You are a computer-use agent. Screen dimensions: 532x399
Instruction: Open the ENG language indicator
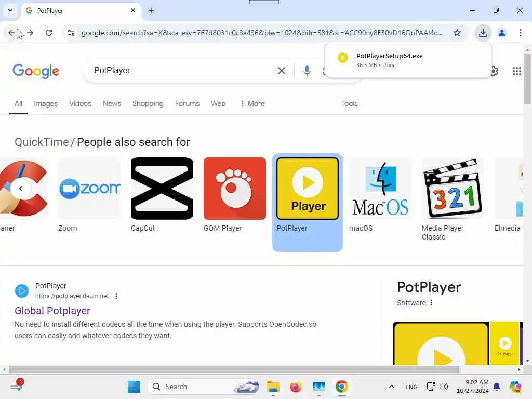(x=411, y=387)
